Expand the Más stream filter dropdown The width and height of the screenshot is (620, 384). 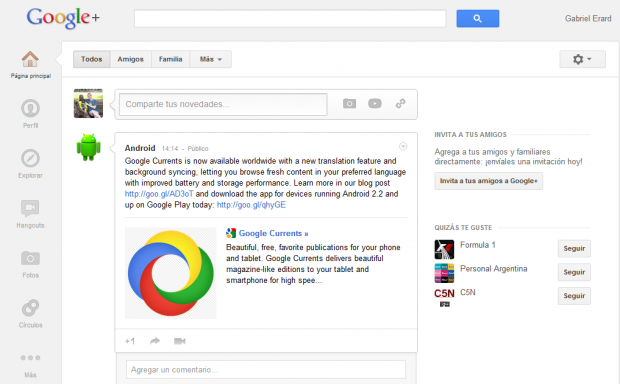tap(210, 59)
